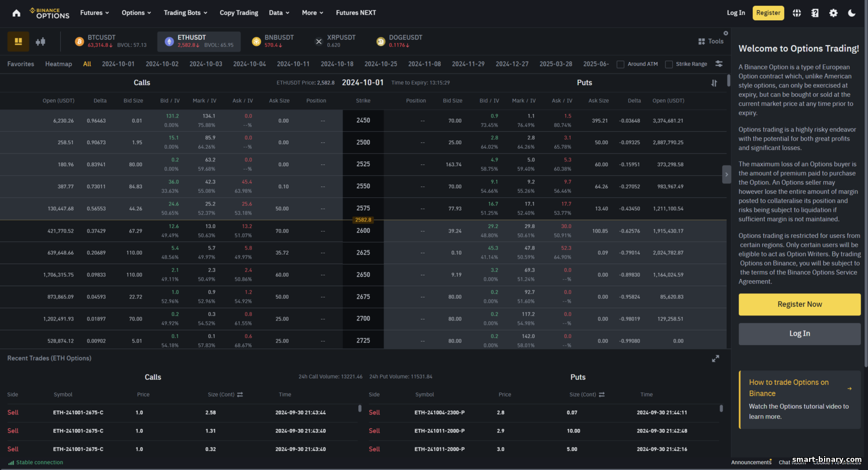Click the gray Log In button in side panel
This screenshot has height=470, width=868.
[x=800, y=333]
